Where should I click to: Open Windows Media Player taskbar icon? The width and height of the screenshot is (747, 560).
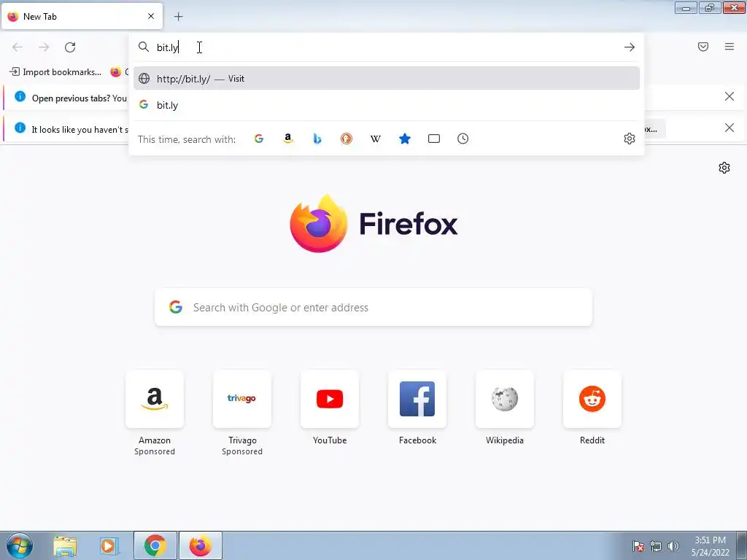[x=109, y=546]
